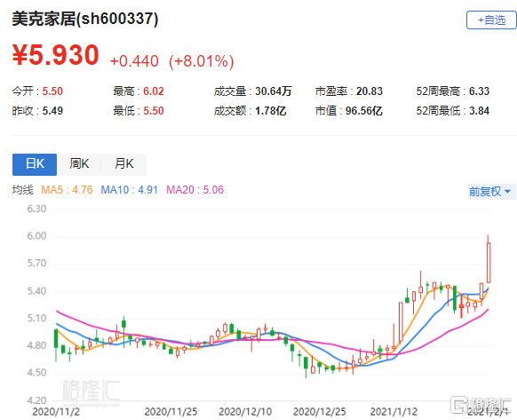
Task: Click the MA10 : 4.91 legend label
Action: 130,190
